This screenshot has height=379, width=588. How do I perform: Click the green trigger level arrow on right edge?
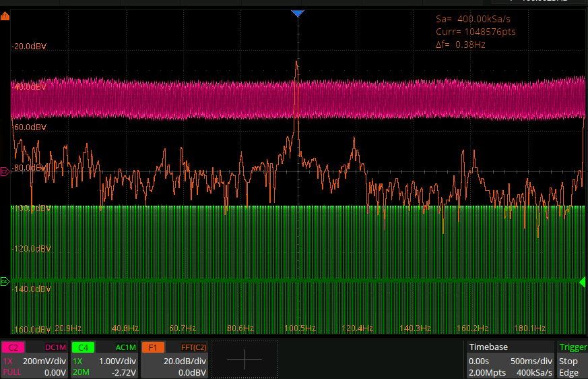[582, 281]
